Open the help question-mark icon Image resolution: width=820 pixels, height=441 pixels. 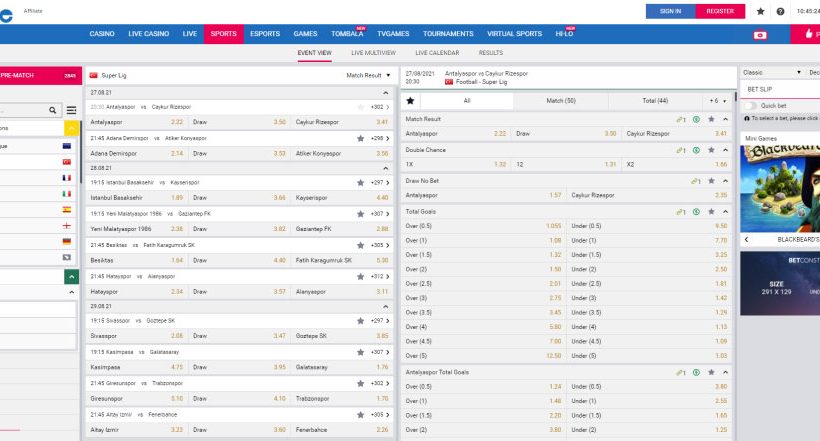[780, 11]
